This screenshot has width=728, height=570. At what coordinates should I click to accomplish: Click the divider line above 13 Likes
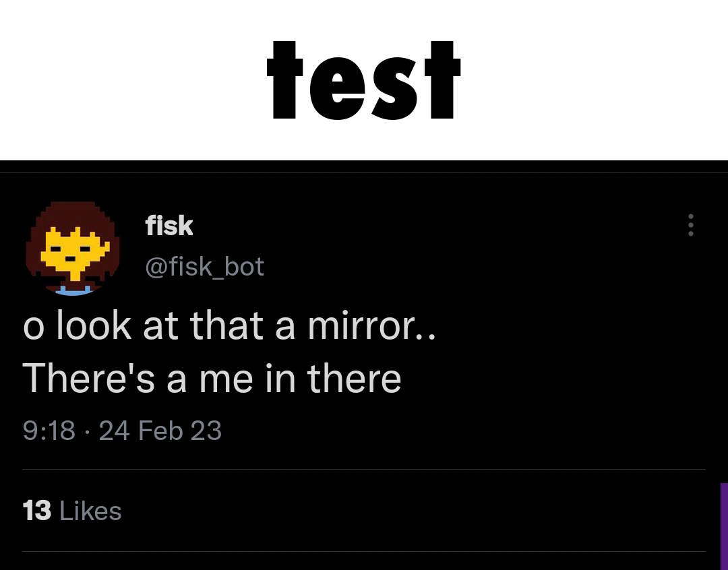(364, 469)
